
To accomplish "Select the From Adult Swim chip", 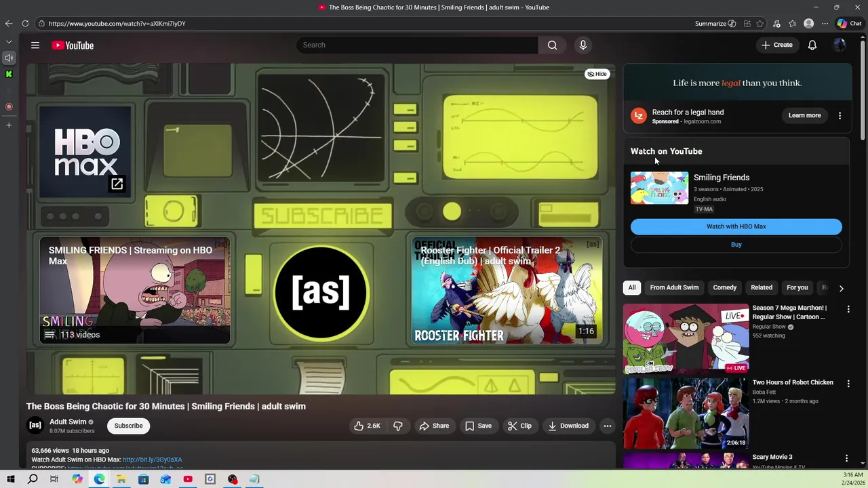I will [x=674, y=287].
